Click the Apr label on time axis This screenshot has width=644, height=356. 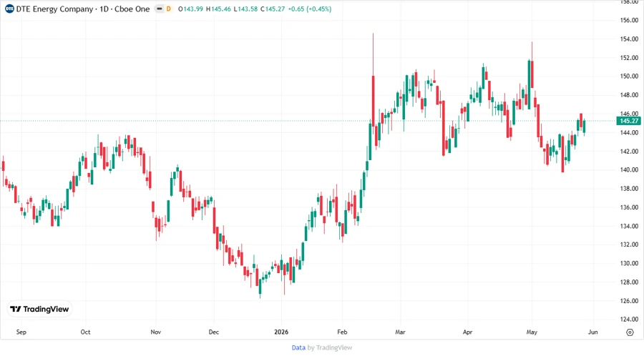468,332
